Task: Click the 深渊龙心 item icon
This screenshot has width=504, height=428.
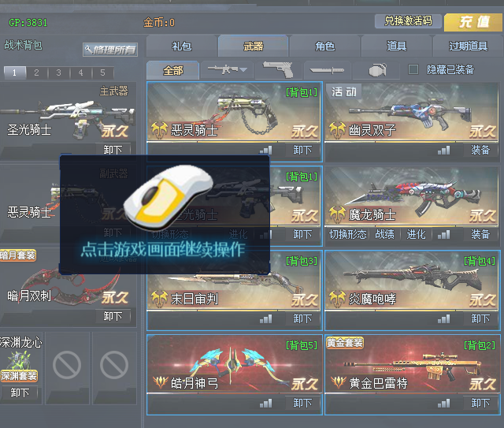Action: 19,360
